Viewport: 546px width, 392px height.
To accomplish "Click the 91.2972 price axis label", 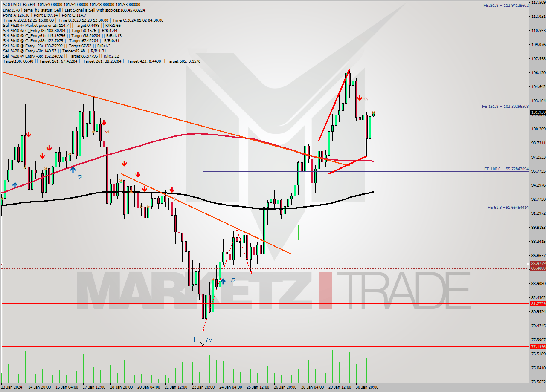I will point(538,213).
